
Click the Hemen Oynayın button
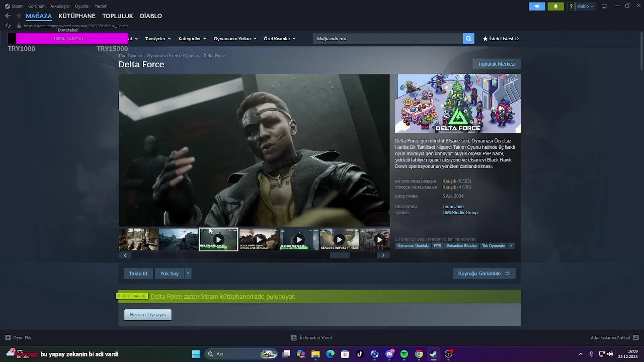pos(148,315)
